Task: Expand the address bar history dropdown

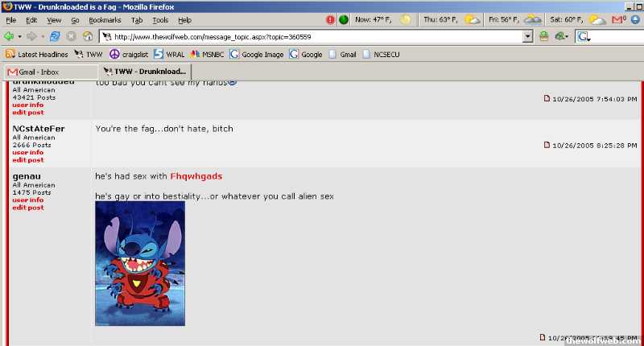Action: (528, 37)
